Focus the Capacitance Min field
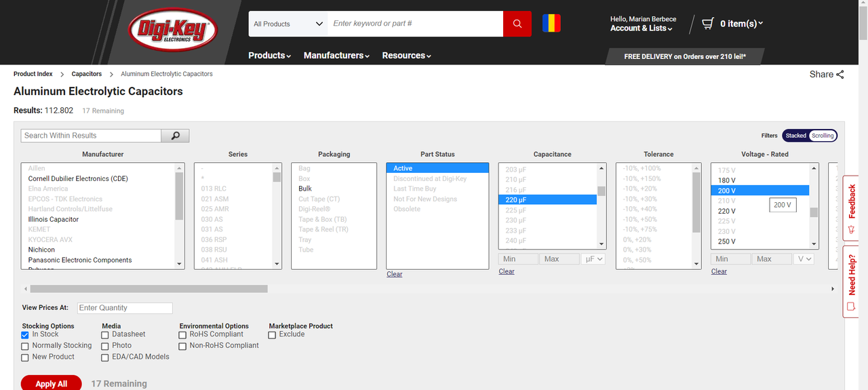Screen dimensions: 868x390 tap(518, 259)
